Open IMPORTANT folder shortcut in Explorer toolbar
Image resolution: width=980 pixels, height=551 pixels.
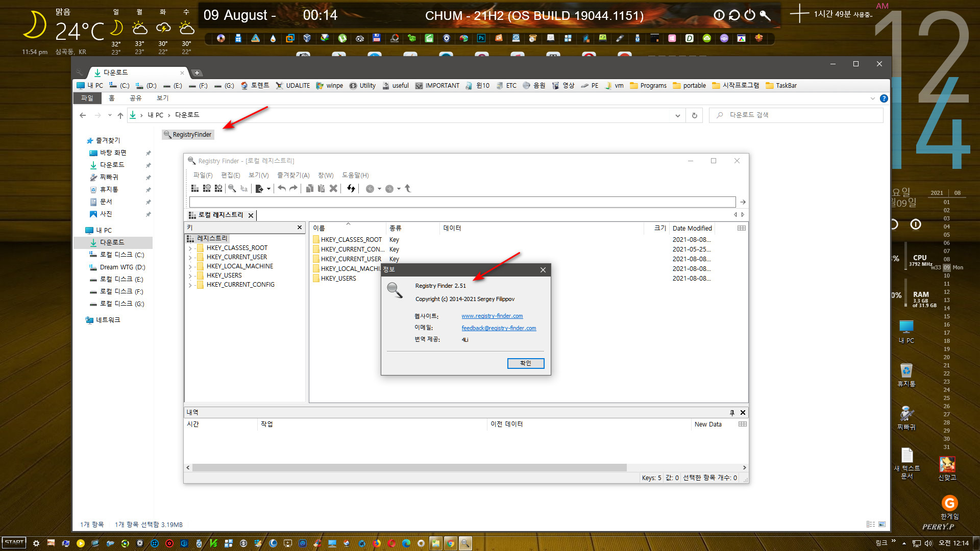(x=437, y=86)
